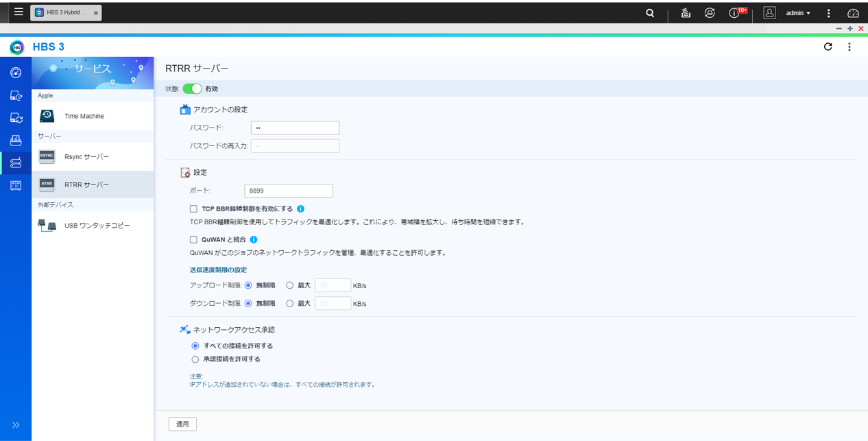
Task: Open the user profile icon
Action: (769, 13)
